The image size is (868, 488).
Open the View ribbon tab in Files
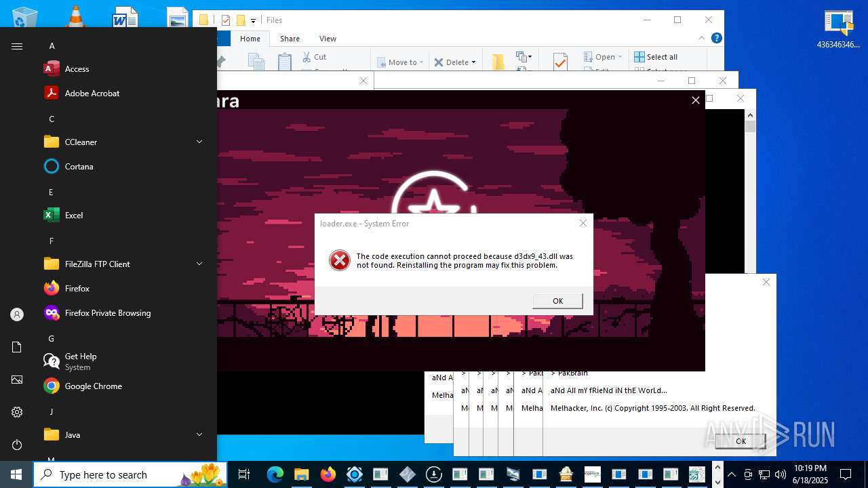tap(328, 39)
